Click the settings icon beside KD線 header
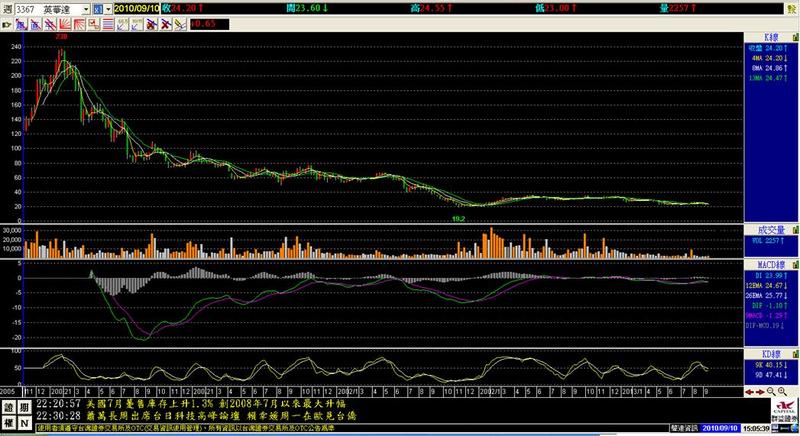Image resolution: width=800 pixels, height=436 pixels. tap(795, 354)
